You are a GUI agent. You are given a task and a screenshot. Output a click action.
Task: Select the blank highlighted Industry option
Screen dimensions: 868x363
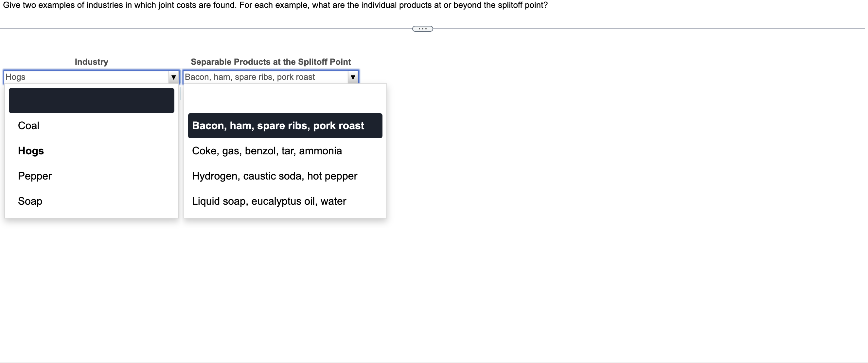click(x=91, y=101)
